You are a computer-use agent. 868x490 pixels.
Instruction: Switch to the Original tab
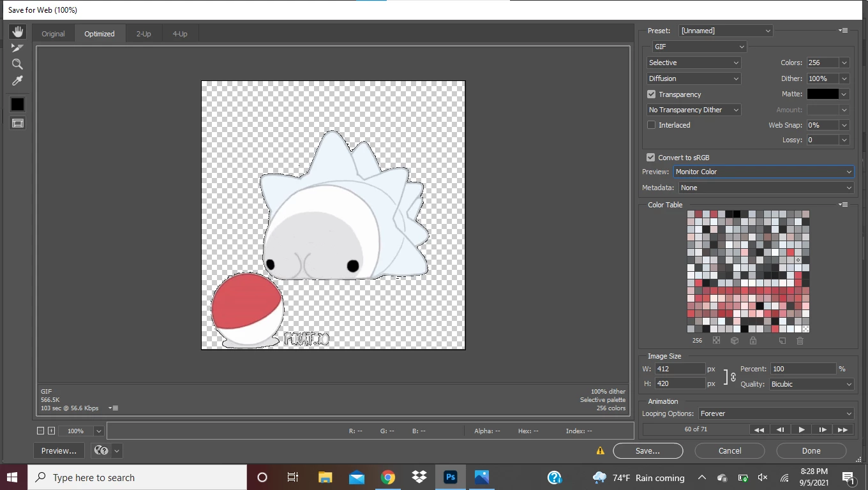coord(53,34)
